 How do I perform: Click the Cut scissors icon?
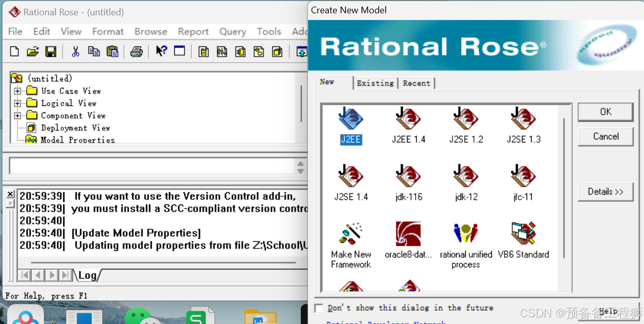click(x=76, y=51)
